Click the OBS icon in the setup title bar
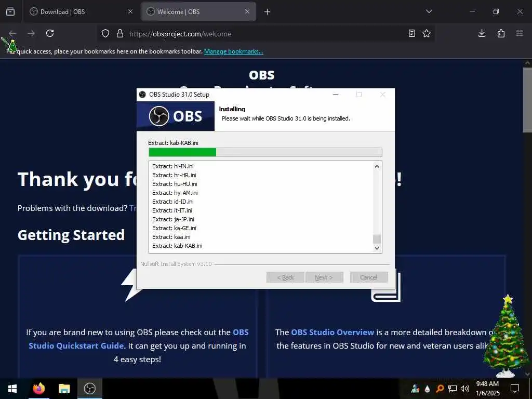532x399 pixels. click(142, 95)
